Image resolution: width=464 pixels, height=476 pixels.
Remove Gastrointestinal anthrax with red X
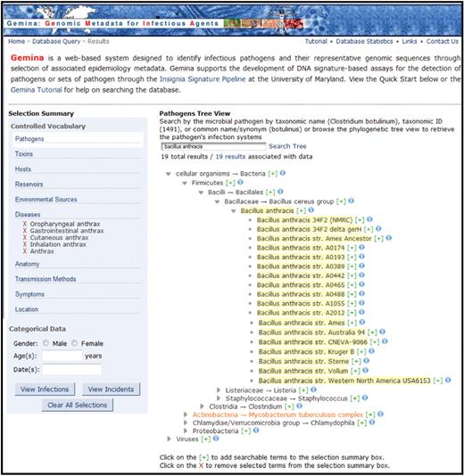coord(25,231)
